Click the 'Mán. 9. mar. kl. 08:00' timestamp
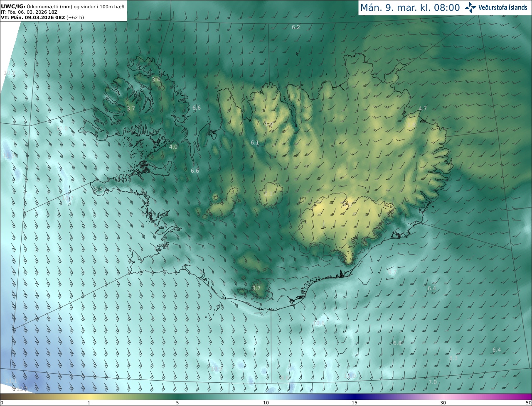Screen dimensions: 532x406 coord(410,7)
